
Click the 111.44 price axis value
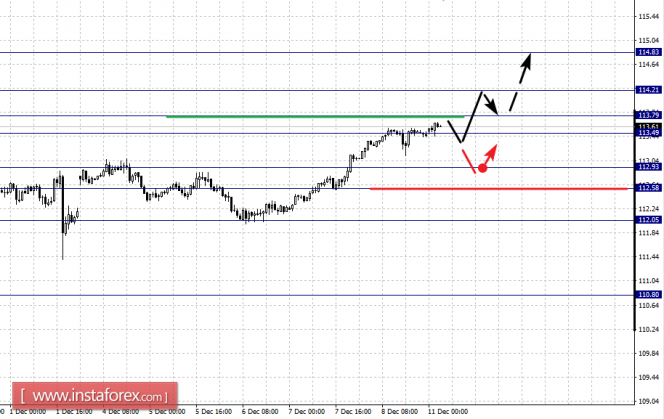pyautogui.click(x=649, y=257)
